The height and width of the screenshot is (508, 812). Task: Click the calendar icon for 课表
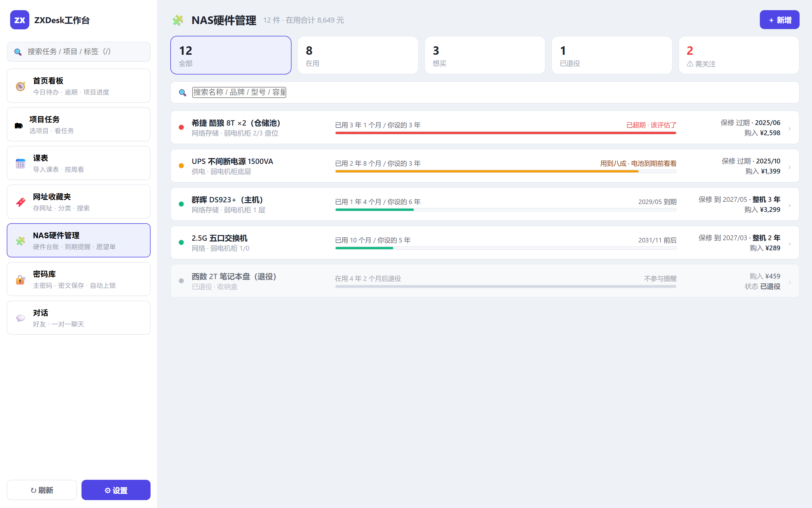[21, 164]
